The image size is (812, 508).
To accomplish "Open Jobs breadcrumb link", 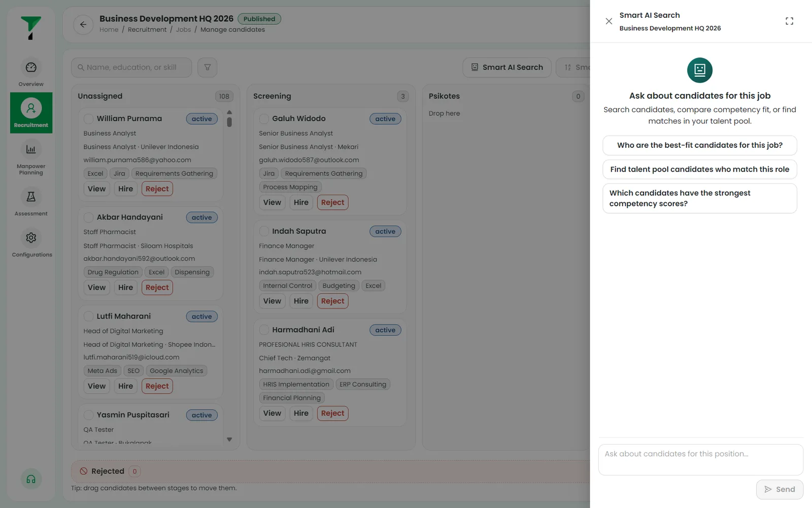I will (183, 29).
